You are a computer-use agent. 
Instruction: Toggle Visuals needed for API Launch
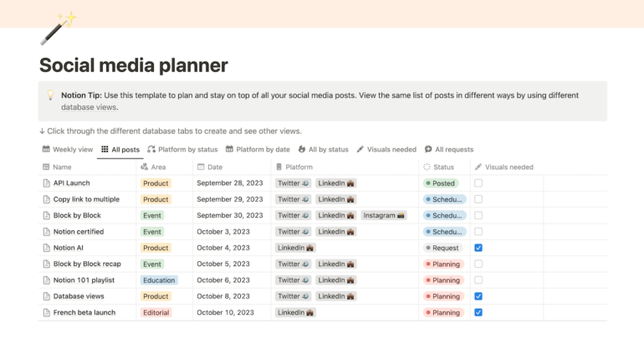pos(478,183)
